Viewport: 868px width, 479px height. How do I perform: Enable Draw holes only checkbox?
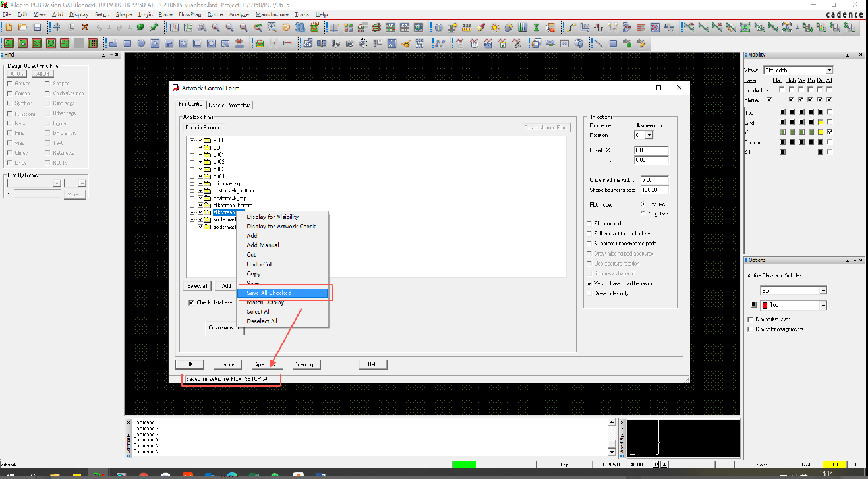coord(589,293)
